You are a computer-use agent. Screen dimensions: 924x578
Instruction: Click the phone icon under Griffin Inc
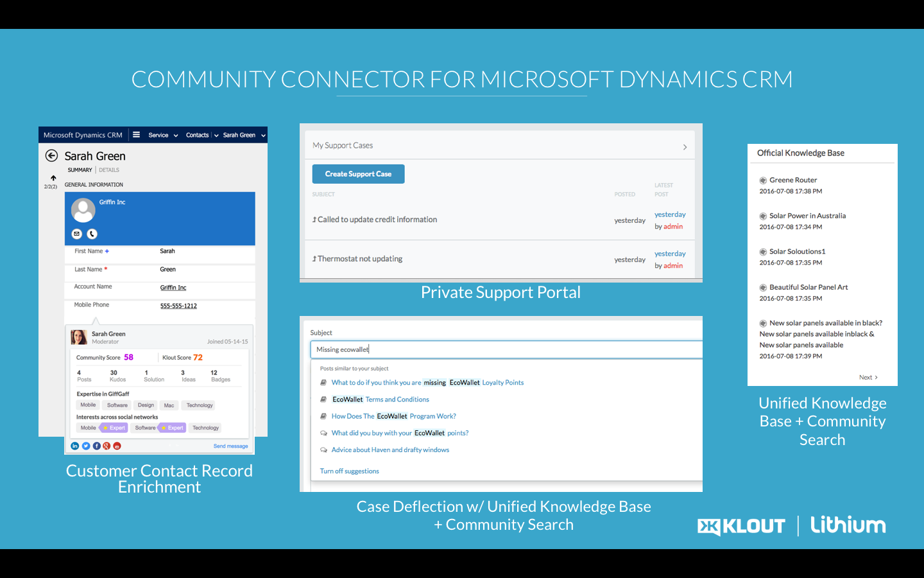[x=92, y=234]
